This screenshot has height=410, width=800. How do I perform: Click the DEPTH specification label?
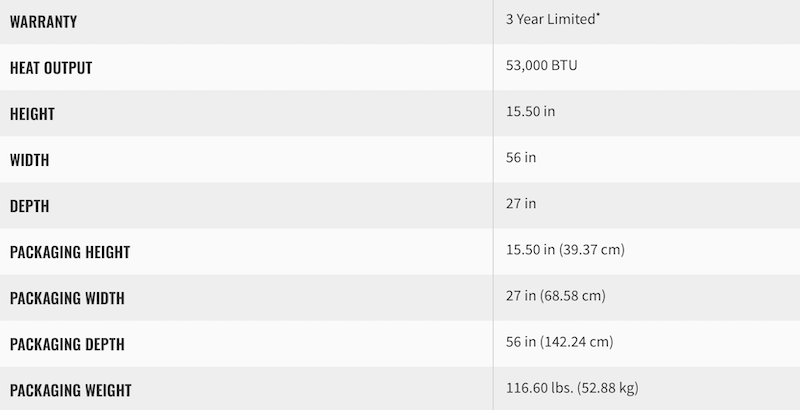(30, 206)
